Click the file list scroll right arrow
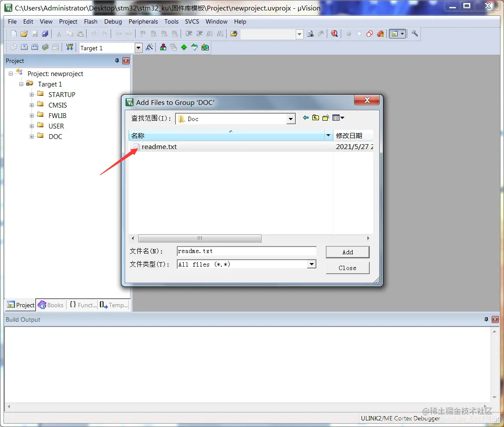 pyautogui.click(x=368, y=238)
